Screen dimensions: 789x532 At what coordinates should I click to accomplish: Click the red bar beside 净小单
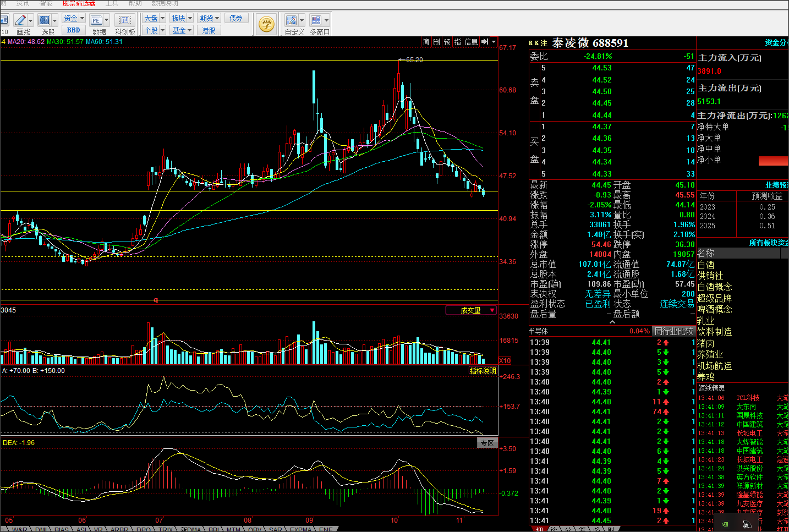click(x=773, y=161)
